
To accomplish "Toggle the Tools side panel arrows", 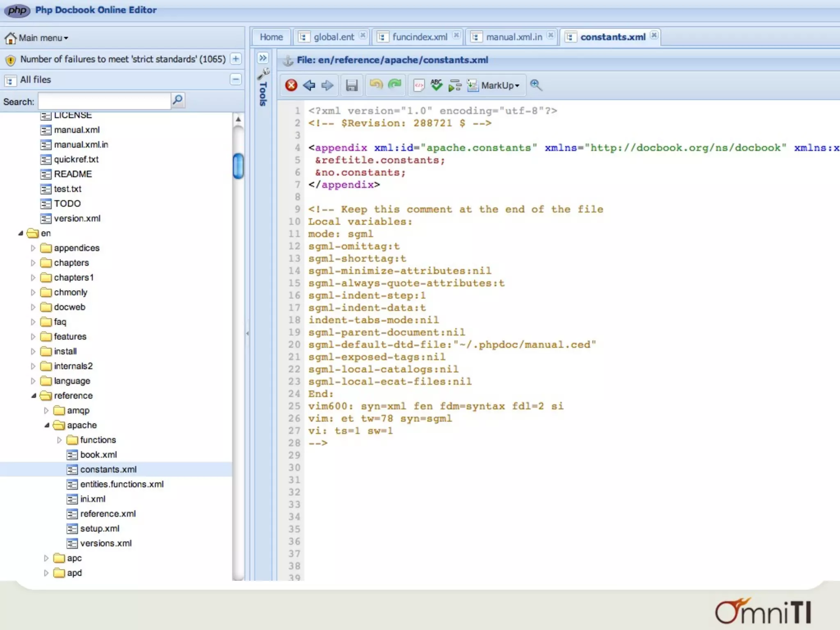I will click(x=263, y=58).
